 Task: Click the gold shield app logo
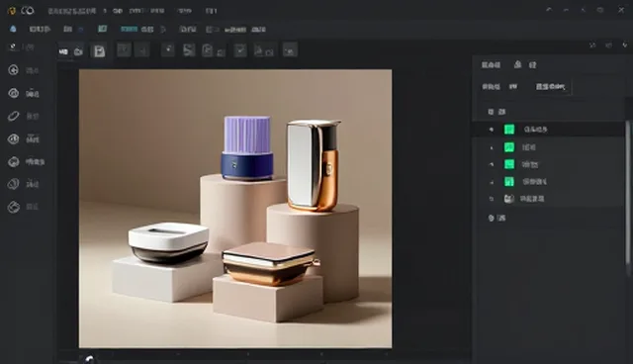[12, 11]
